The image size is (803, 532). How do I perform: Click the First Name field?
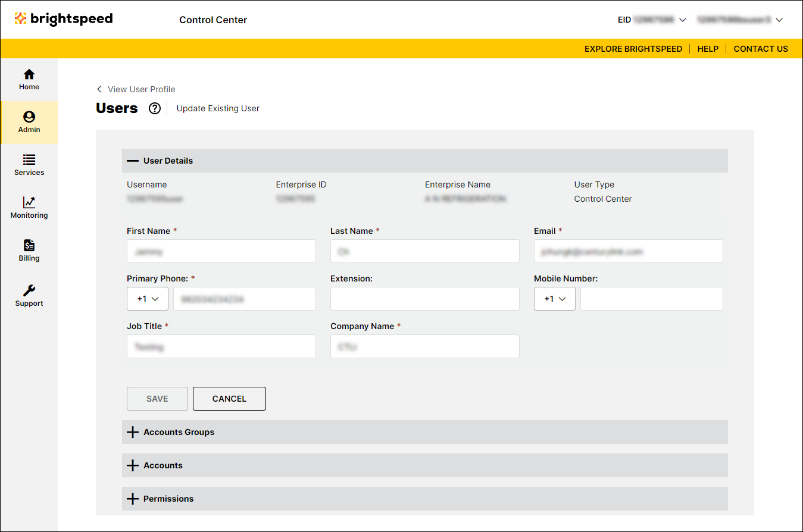click(221, 251)
